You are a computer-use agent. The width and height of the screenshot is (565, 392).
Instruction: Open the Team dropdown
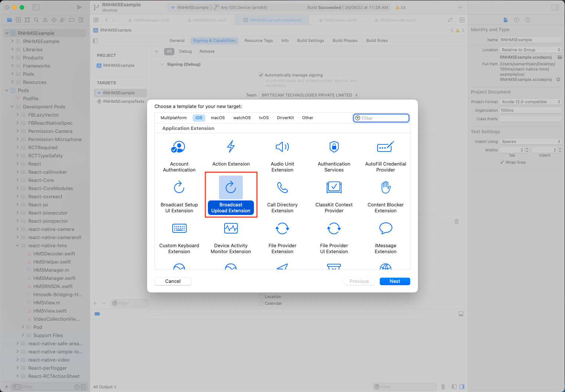[309, 95]
